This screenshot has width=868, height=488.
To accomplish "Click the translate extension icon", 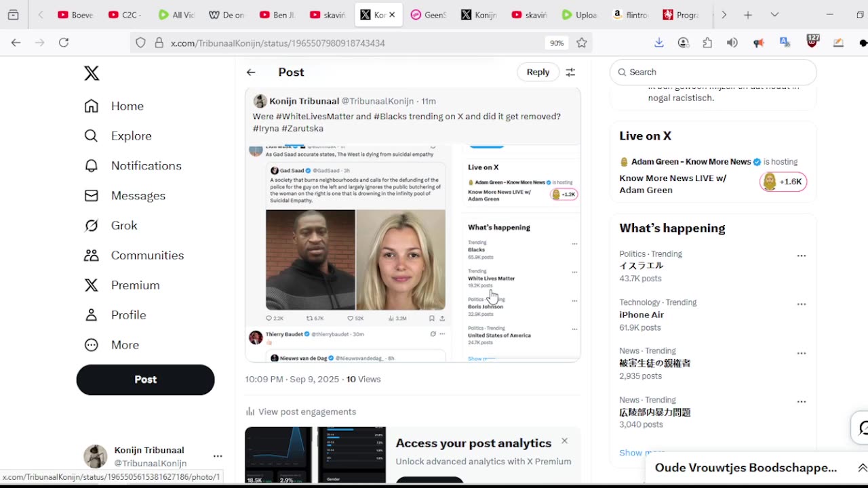I will [785, 43].
